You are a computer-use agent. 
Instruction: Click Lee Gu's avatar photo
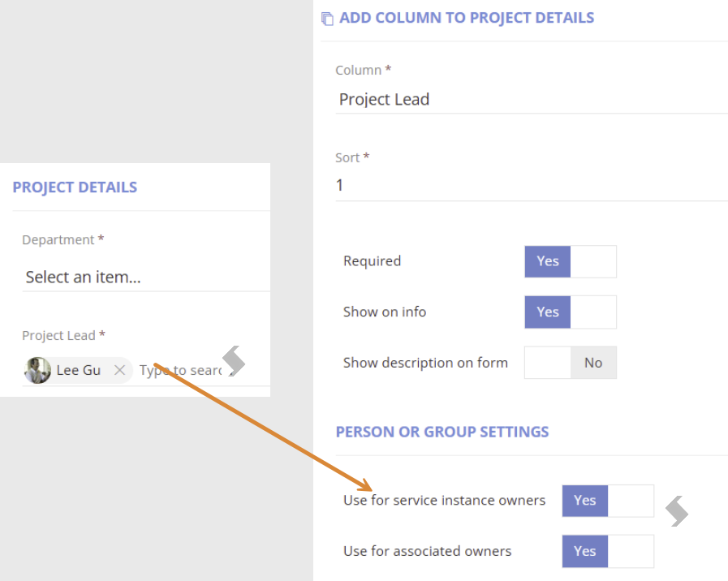tap(37, 370)
